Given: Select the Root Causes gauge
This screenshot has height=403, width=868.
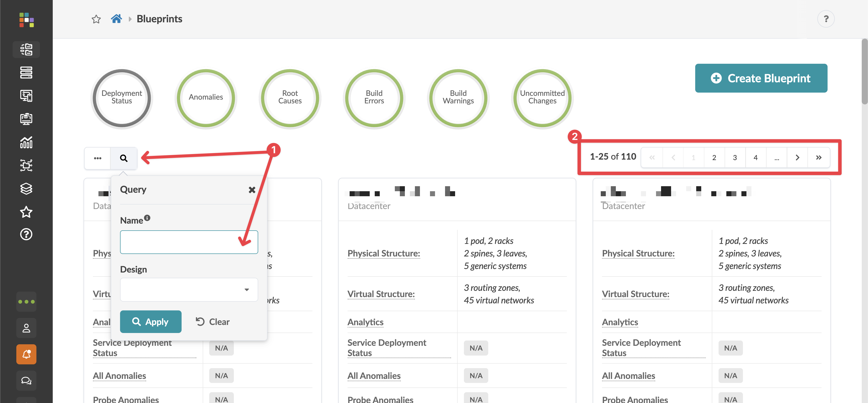Looking at the screenshot, I should click(290, 98).
